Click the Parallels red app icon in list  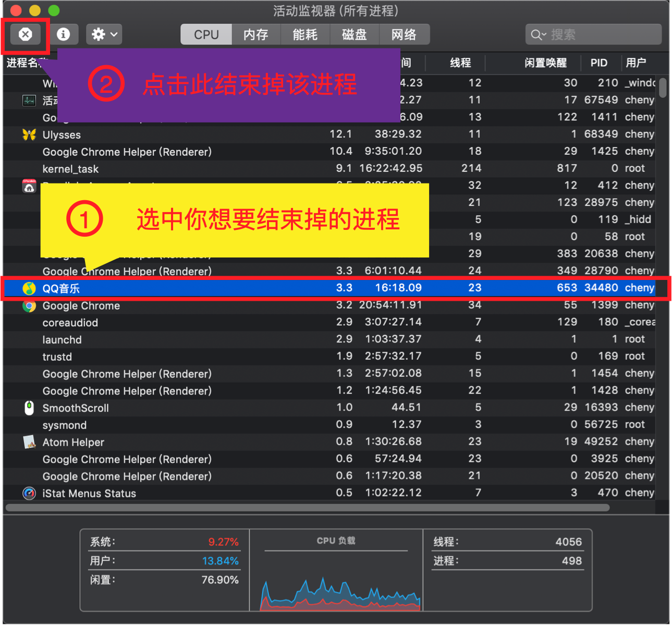(29, 186)
